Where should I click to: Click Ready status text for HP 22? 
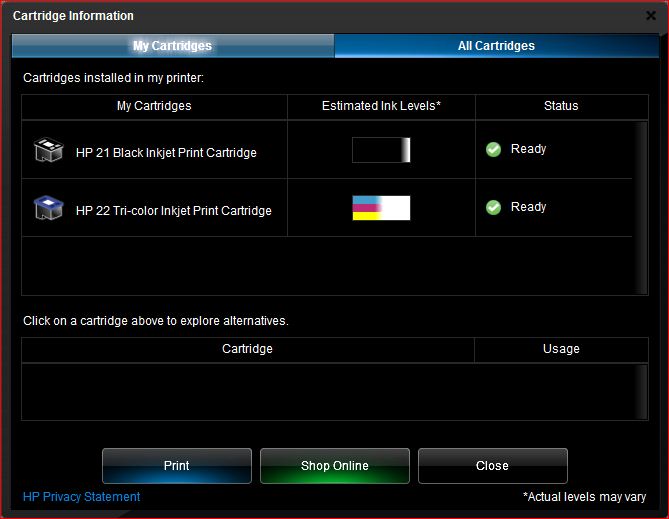pyautogui.click(x=529, y=207)
